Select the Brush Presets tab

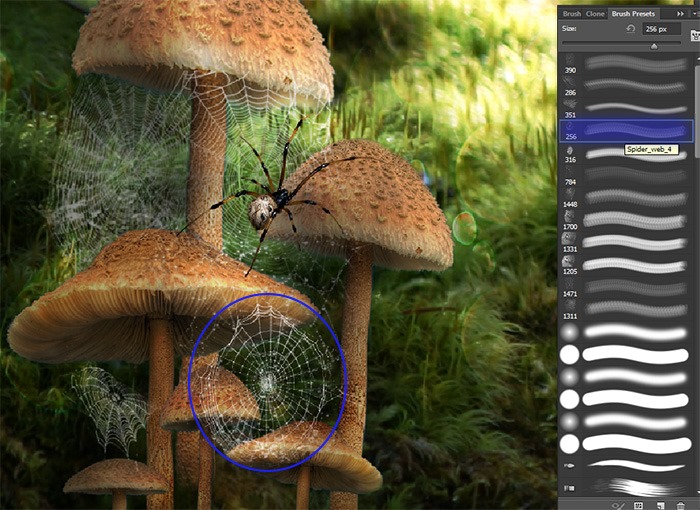(633, 14)
